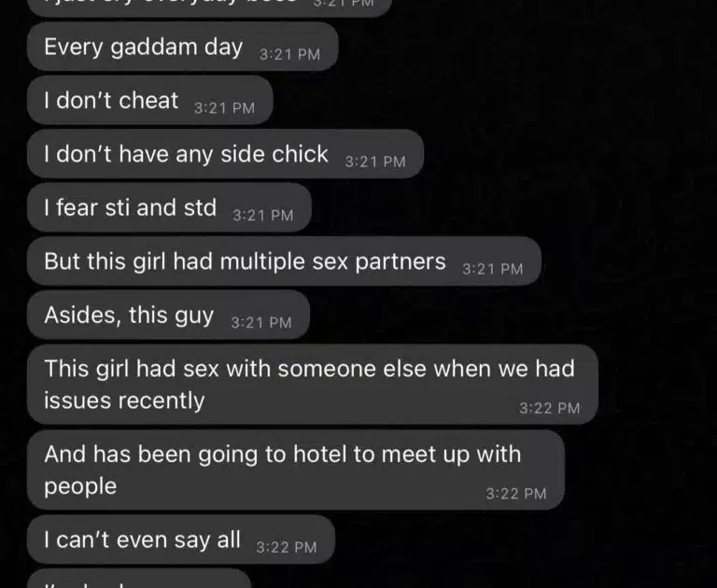Tap the partially visible bottom message bubble

(x=139, y=579)
